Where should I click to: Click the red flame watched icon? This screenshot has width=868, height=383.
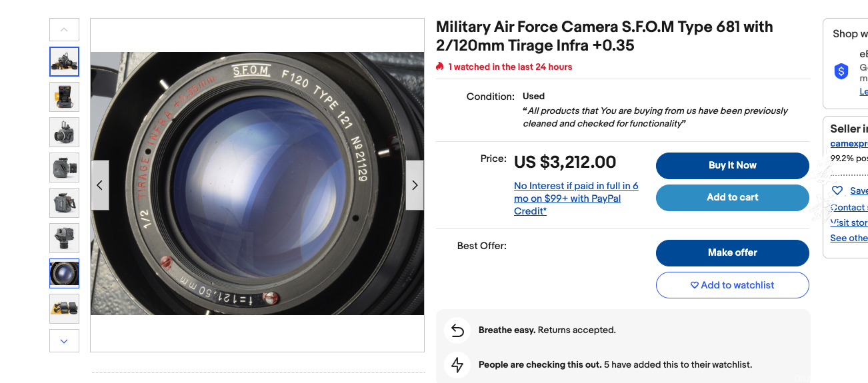(440, 67)
